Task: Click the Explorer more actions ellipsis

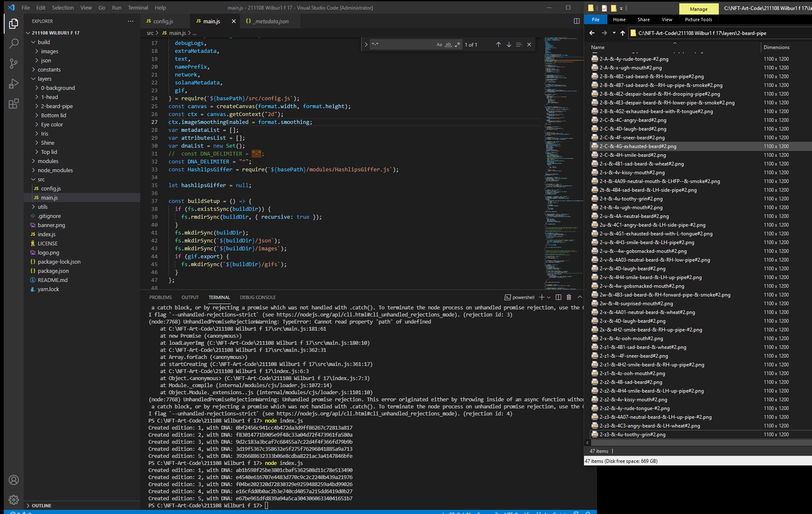Action: 131,21
